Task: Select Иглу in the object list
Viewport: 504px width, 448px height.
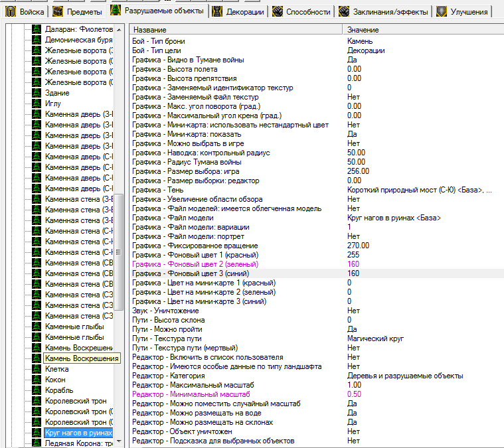Action: pos(52,104)
